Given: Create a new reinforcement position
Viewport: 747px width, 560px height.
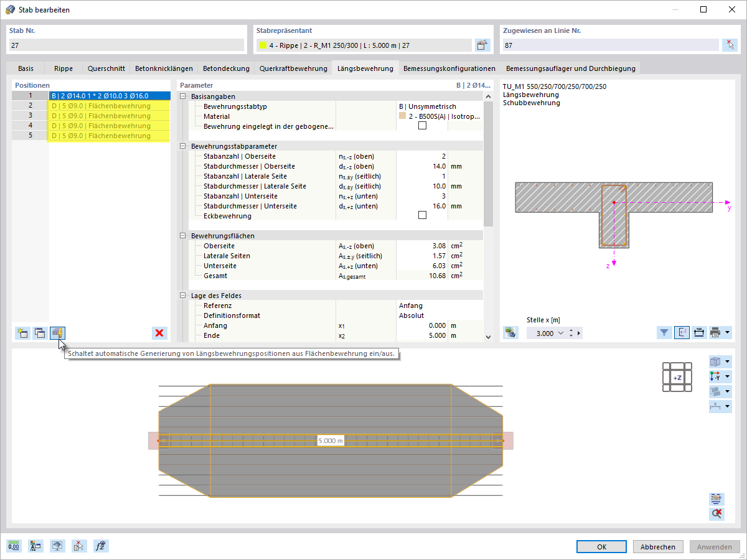Looking at the screenshot, I should pyautogui.click(x=22, y=333).
